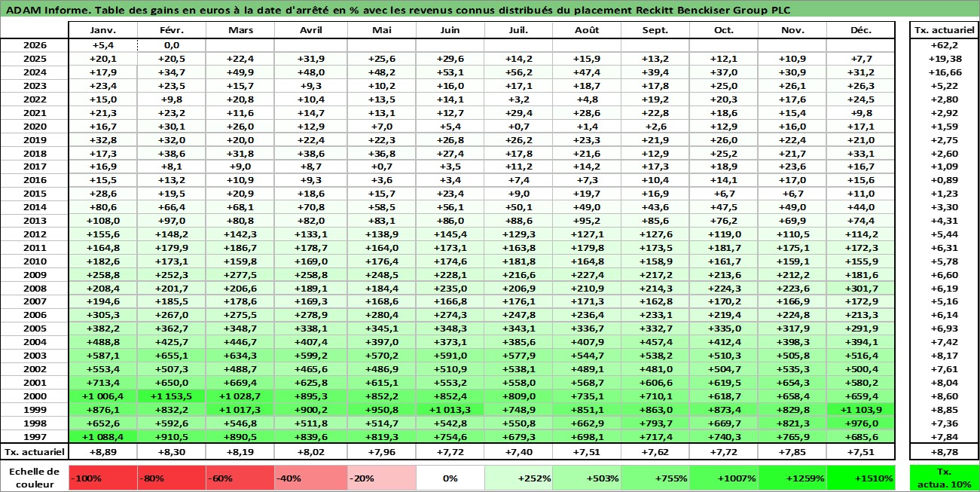
Task: Select the ADAM Informe title banner text
Action: (x=398, y=10)
